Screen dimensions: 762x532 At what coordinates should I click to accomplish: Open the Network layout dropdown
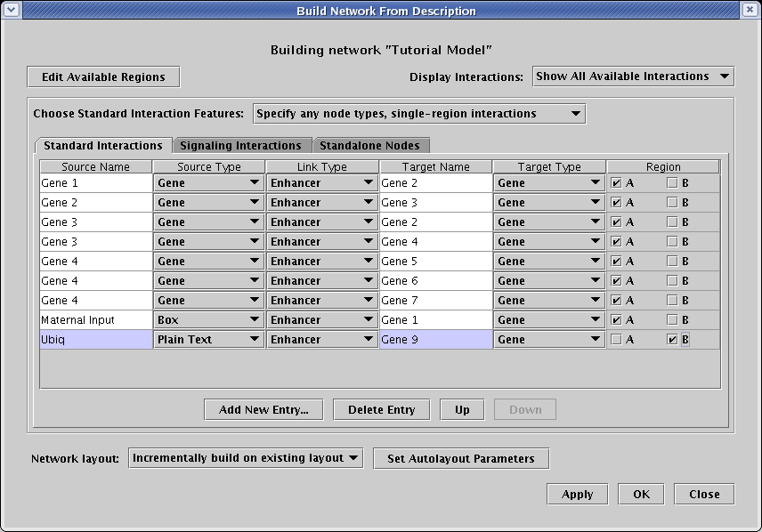[x=246, y=458]
